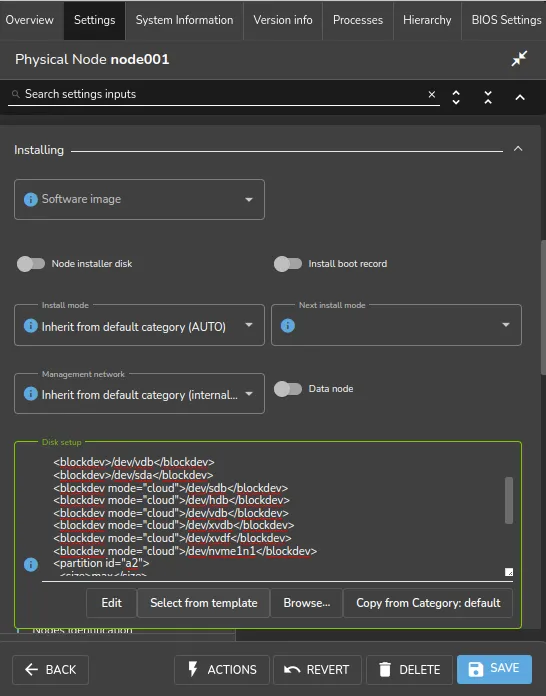
Task: Click the Software image info icon
Action: tap(31, 199)
